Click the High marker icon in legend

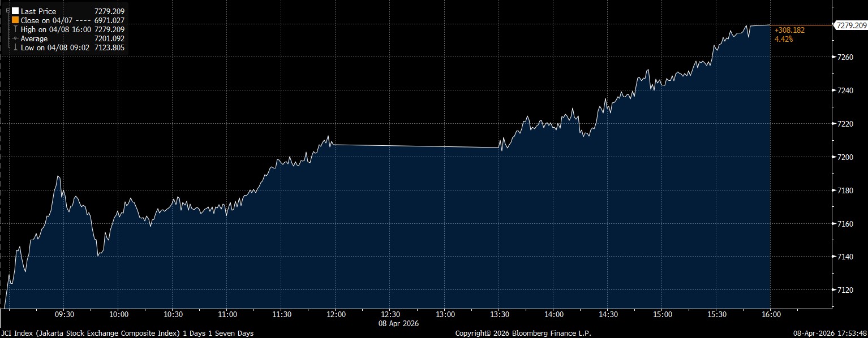tap(15, 29)
